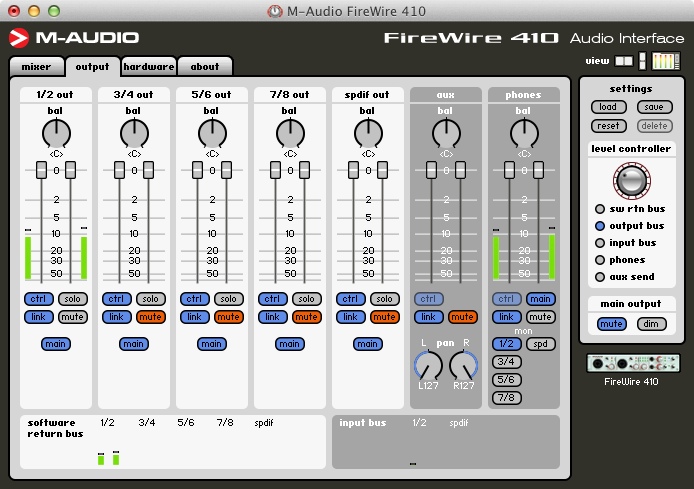Unmute the spdif out channel
This screenshot has height=489, width=694.
384,317
